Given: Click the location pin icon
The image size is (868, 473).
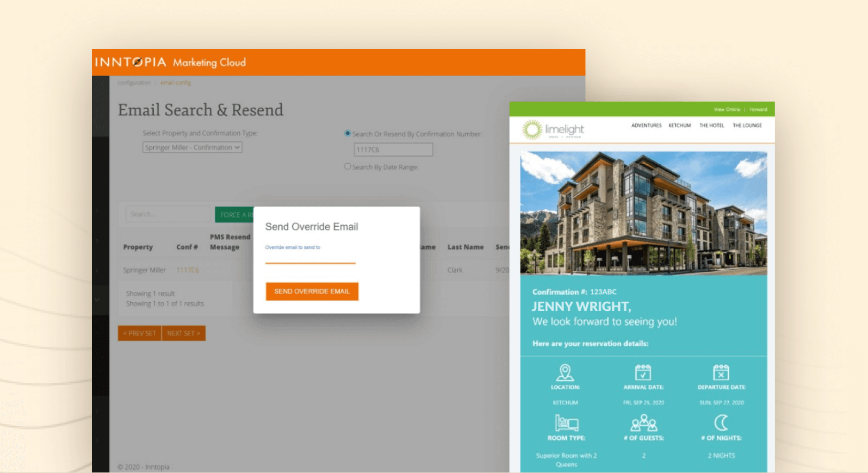Looking at the screenshot, I should (565, 372).
